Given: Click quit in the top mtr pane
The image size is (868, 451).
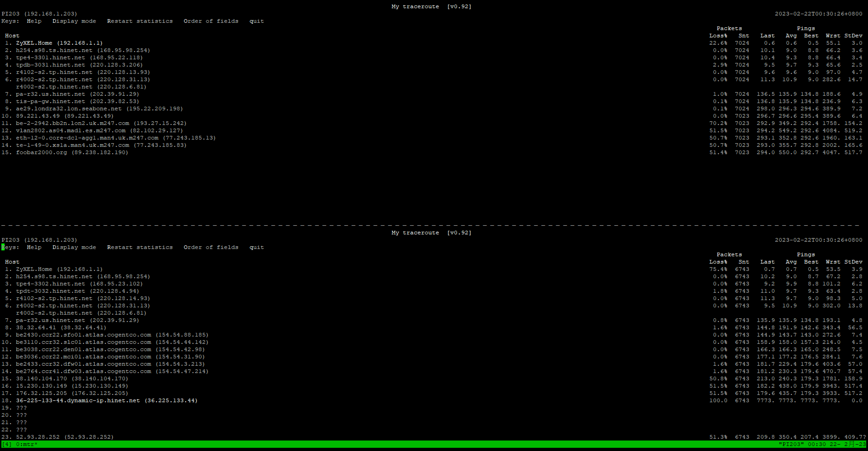Looking at the screenshot, I should [256, 21].
